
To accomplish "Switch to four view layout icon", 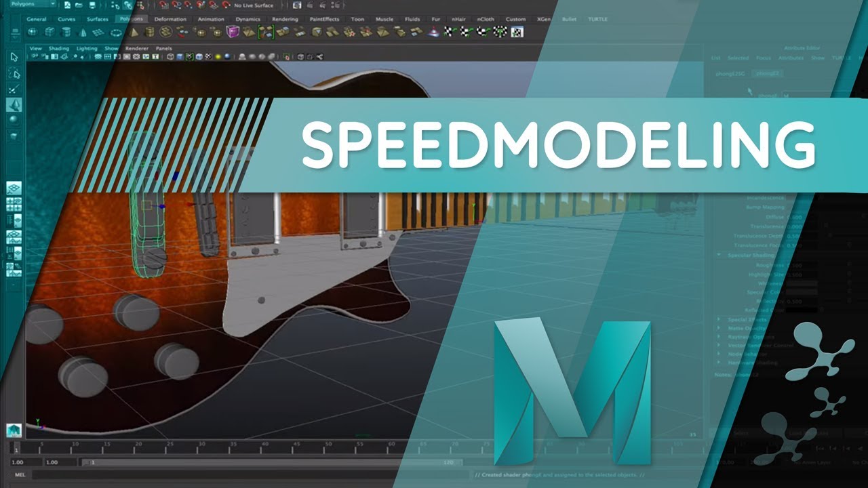I will (14, 204).
